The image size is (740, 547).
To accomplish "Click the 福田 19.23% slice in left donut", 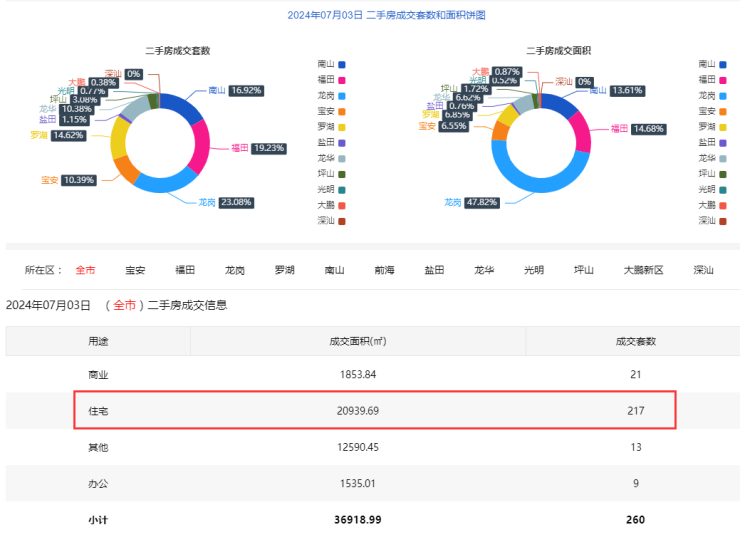I will point(196,141).
